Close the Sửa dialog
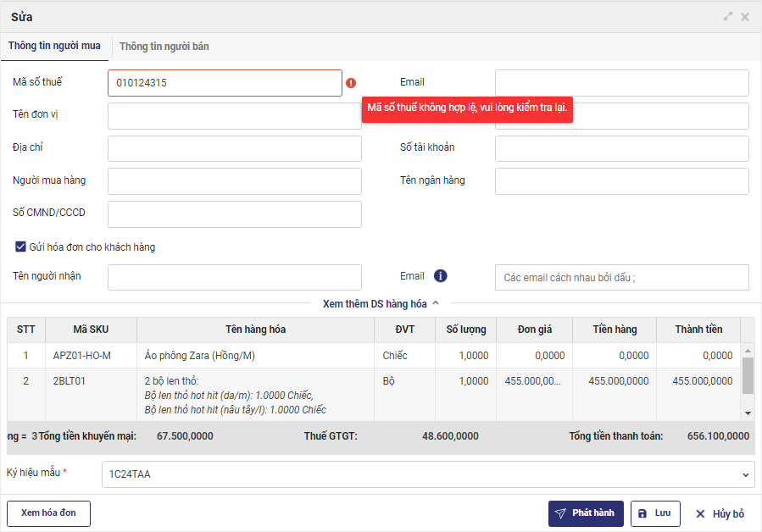Screen dimensions: 762x532 tap(745, 17)
